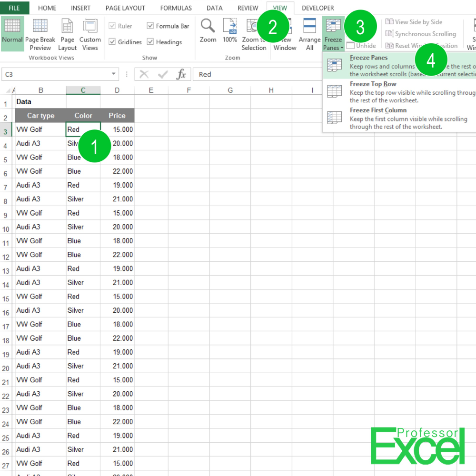This screenshot has height=476, width=476.
Task: Choose Freeze Top Row from the menu
Action: (x=373, y=84)
